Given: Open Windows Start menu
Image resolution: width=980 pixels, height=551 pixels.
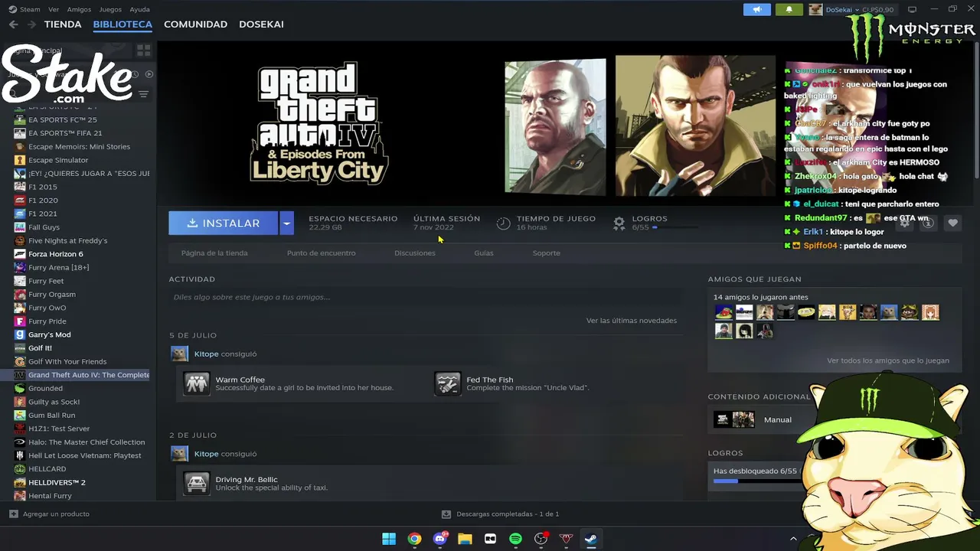Looking at the screenshot, I should (x=389, y=539).
